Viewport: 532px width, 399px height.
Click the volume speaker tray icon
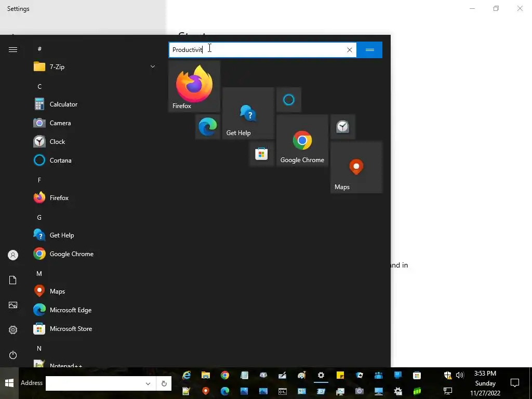tap(460, 375)
